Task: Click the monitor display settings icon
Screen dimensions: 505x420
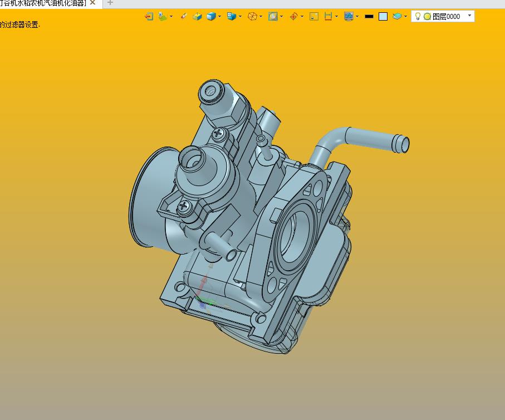Action: tap(349, 17)
